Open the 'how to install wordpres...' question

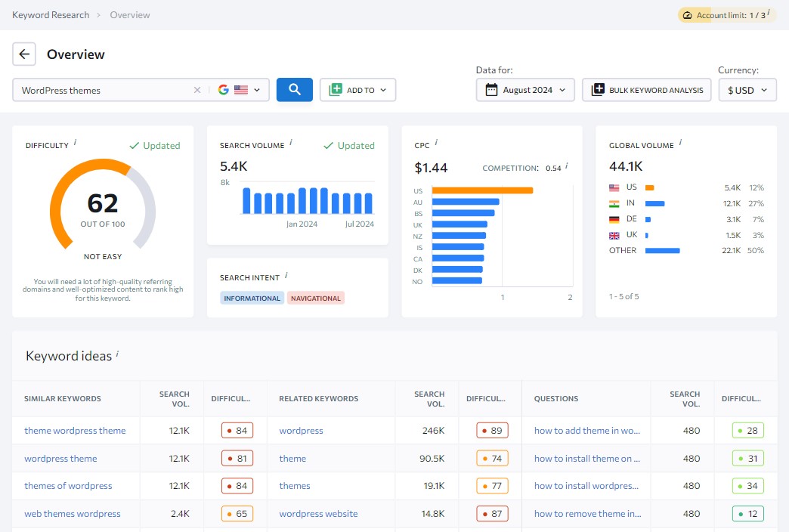click(x=586, y=486)
